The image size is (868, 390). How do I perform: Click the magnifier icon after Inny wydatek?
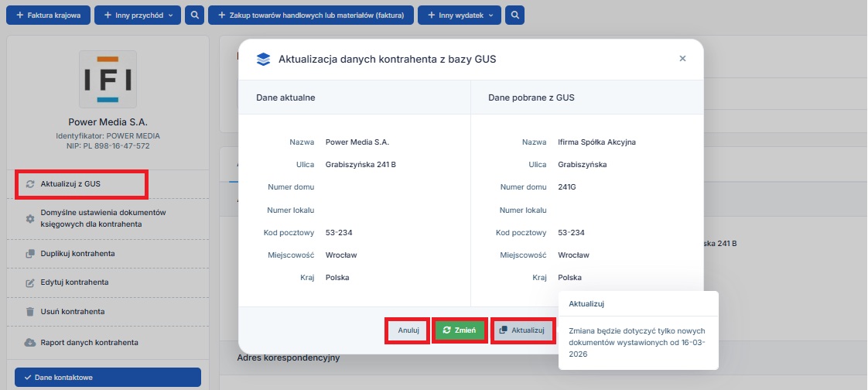pyautogui.click(x=514, y=15)
